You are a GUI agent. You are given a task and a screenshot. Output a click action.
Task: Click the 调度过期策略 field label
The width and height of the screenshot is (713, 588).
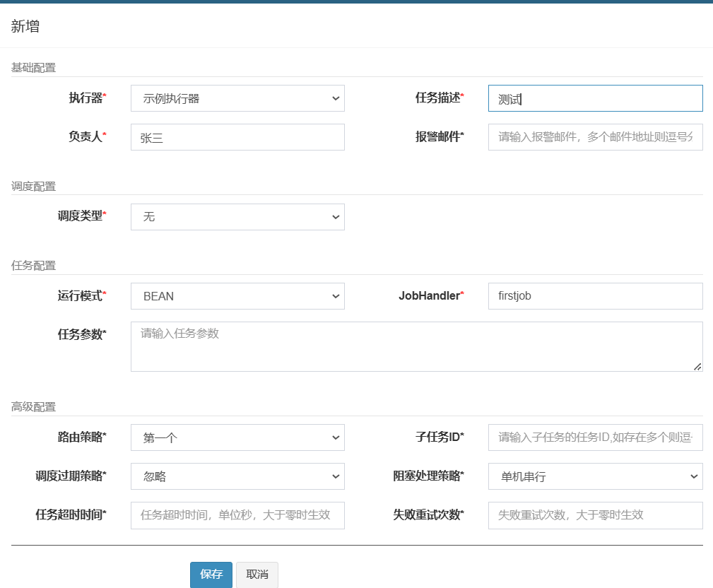[71, 476]
